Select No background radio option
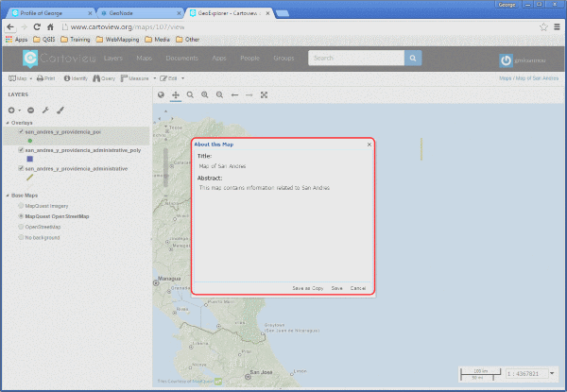This screenshot has height=392, width=567. pos(21,237)
